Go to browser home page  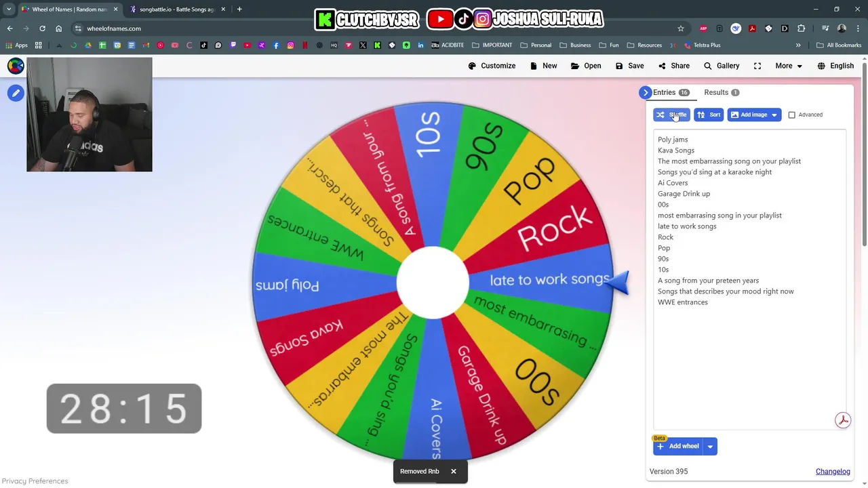coord(59,28)
